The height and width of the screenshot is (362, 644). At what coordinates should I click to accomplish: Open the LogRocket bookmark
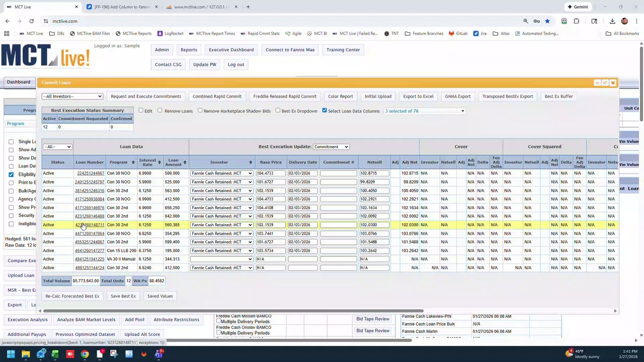pyautogui.click(x=170, y=34)
